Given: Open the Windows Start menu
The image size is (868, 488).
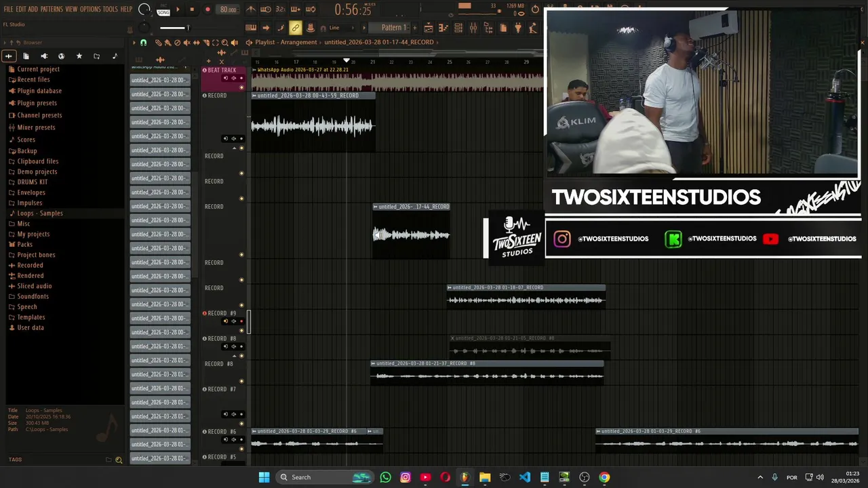Looking at the screenshot, I should [x=264, y=477].
